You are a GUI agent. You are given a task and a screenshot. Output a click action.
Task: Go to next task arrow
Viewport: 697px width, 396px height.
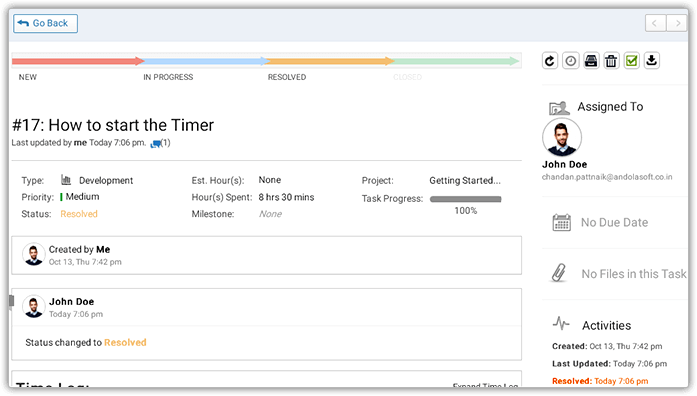pos(677,23)
